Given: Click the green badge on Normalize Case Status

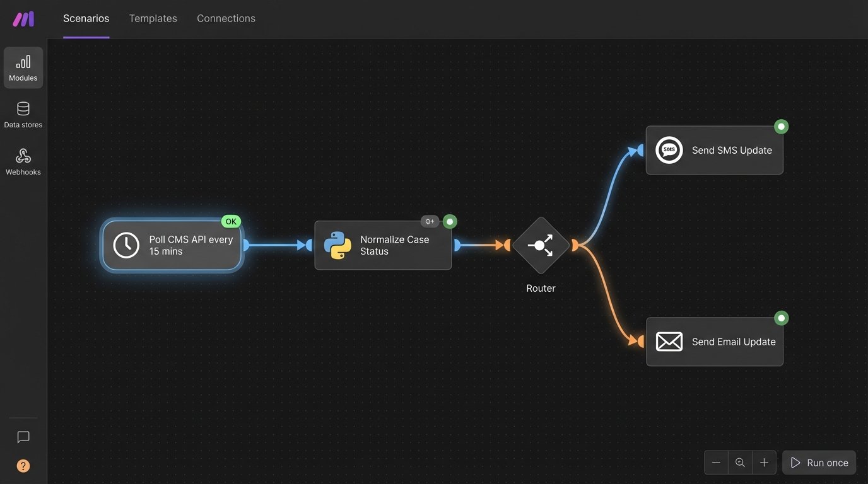Looking at the screenshot, I should (x=449, y=221).
